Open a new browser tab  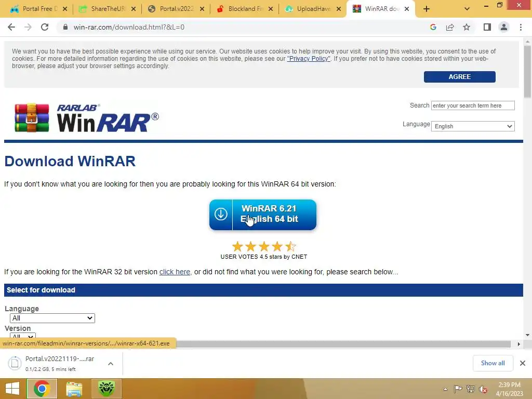point(427,9)
